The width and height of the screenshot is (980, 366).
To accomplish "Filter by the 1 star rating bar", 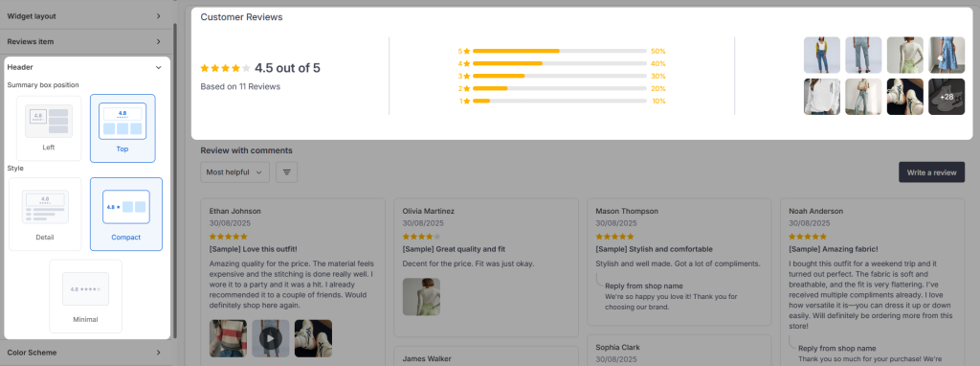I will [x=561, y=101].
